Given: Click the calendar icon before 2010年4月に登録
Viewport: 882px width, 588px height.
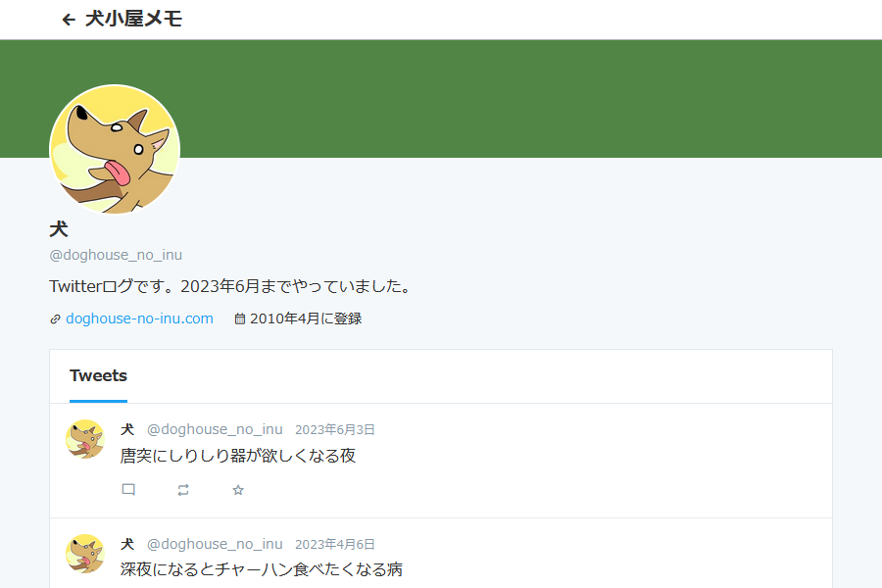Looking at the screenshot, I should tap(240, 319).
